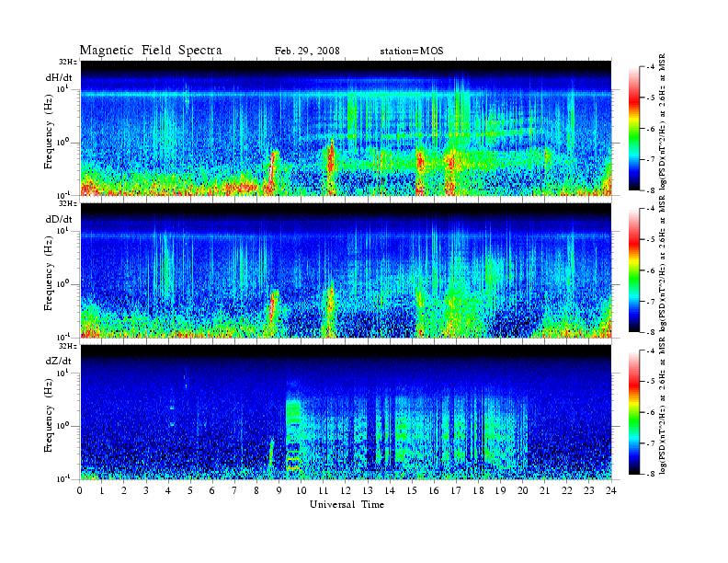The height and width of the screenshot is (563, 728).
Task: Click hour 20 on the Universal Time axis
Action: coord(522,490)
